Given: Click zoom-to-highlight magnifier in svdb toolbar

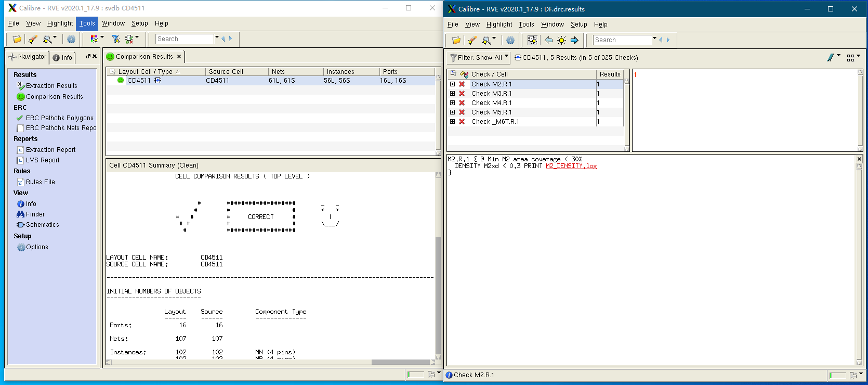Looking at the screenshot, I should click(47, 39).
